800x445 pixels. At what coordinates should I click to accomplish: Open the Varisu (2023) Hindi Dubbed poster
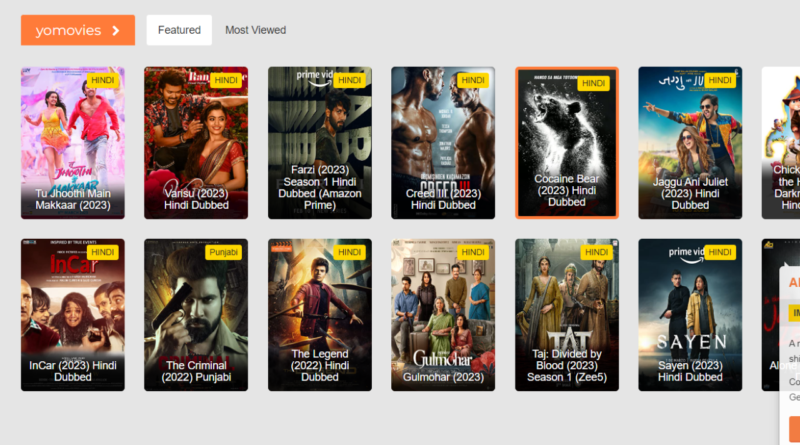click(196, 143)
